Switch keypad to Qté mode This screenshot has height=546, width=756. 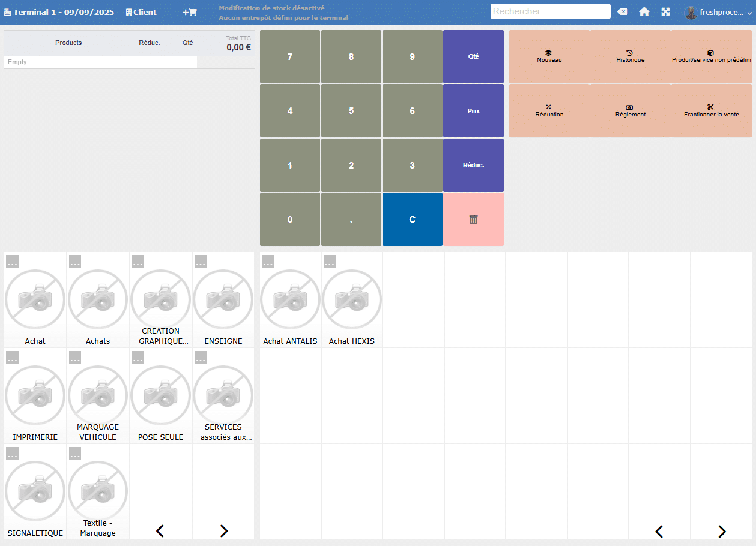point(473,57)
